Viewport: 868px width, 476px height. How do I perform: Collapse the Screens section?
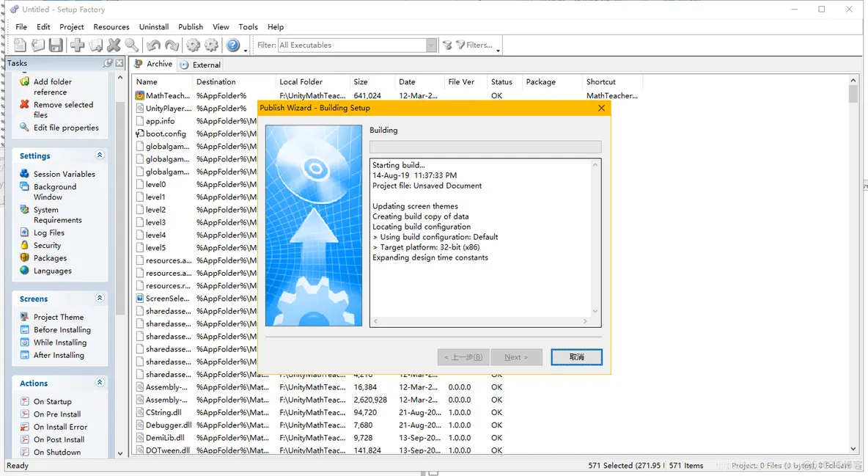[x=100, y=298]
